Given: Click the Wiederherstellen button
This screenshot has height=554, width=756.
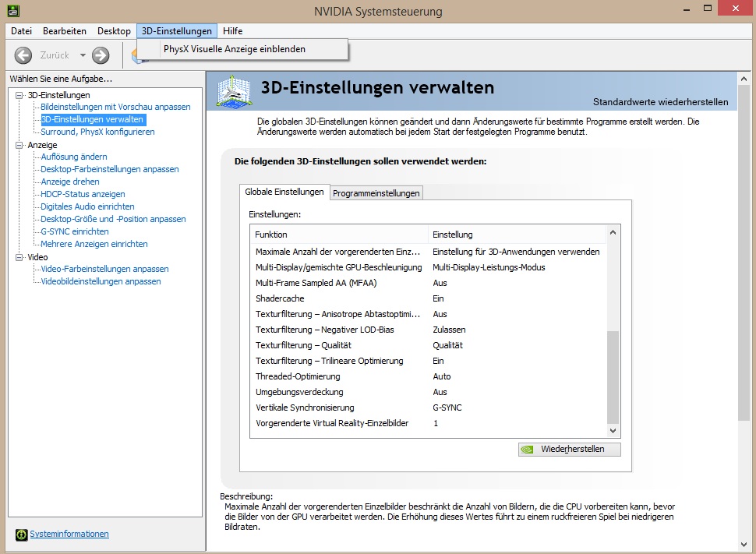Looking at the screenshot, I should tap(570, 449).
